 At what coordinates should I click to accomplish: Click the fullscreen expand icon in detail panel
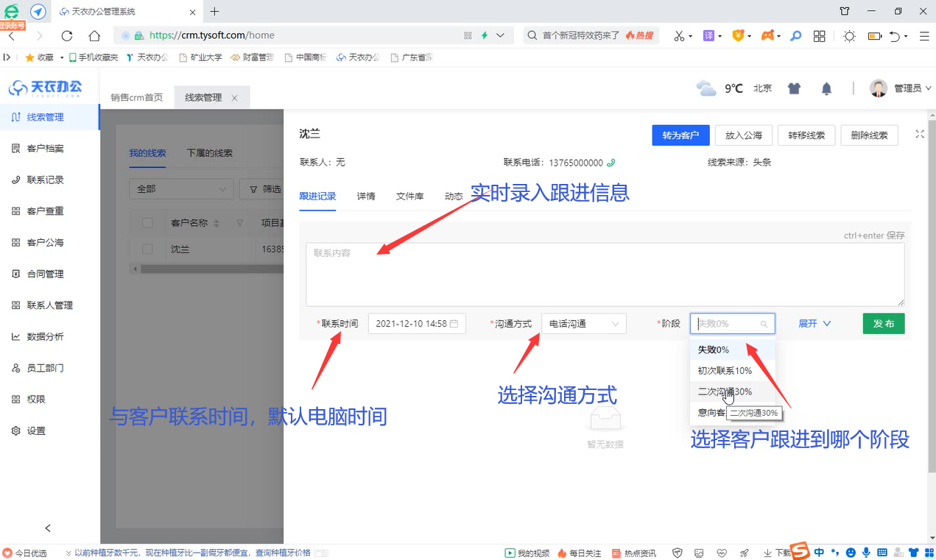[920, 134]
